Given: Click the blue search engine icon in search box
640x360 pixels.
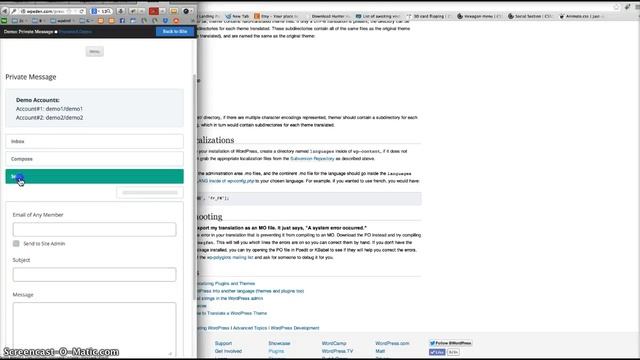Looking at the screenshot, I should click(x=93, y=11).
